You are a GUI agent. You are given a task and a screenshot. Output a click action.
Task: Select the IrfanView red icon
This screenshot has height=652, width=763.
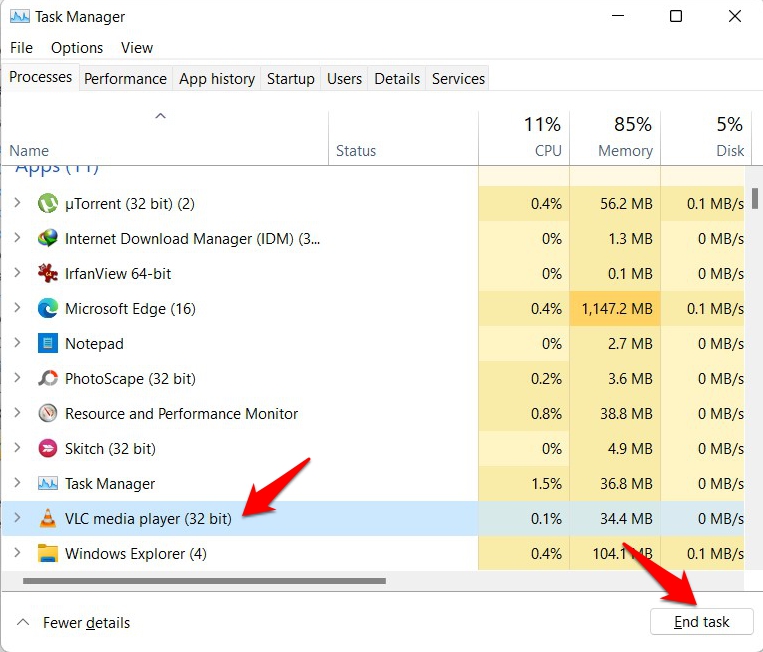[x=47, y=274]
